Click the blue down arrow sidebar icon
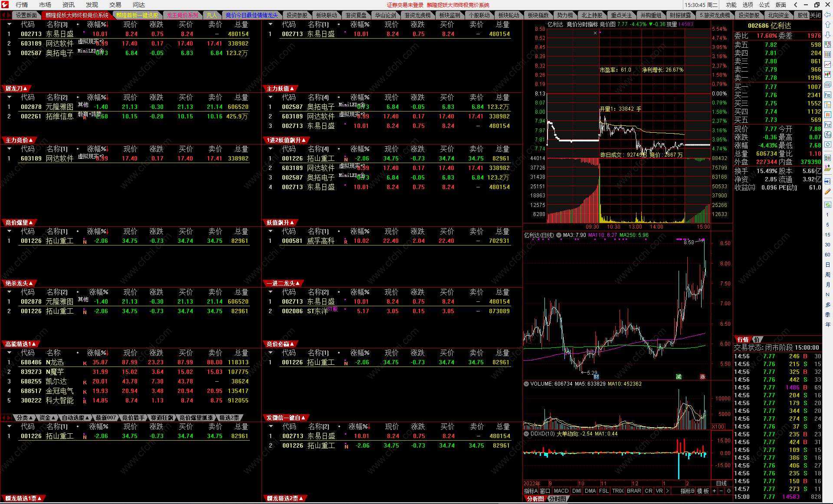The height and width of the screenshot is (504, 833). 827,35
